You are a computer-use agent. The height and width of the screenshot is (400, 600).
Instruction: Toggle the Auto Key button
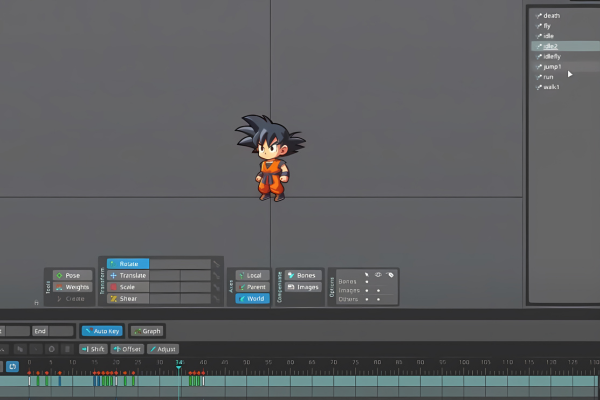tap(102, 331)
